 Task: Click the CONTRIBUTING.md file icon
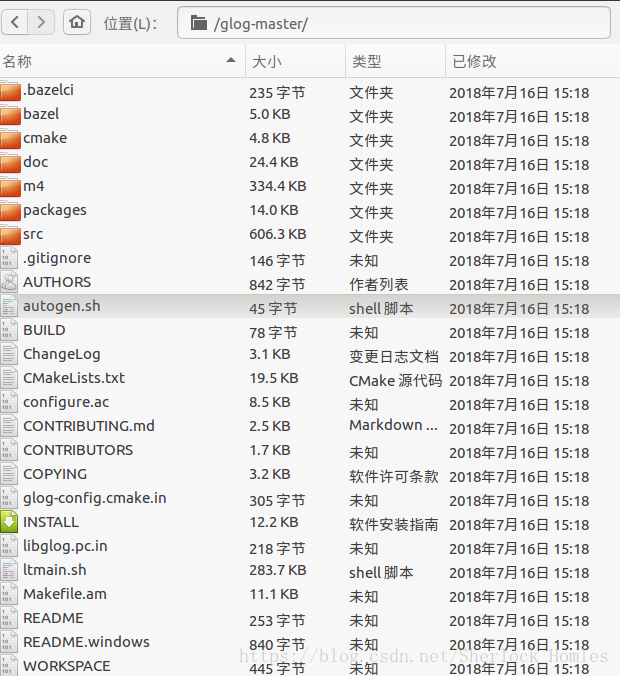[9, 426]
